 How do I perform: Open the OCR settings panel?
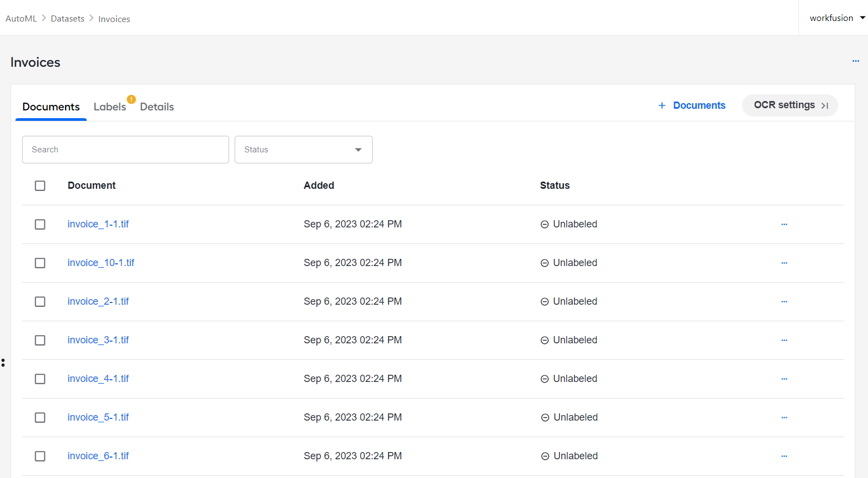click(x=790, y=105)
